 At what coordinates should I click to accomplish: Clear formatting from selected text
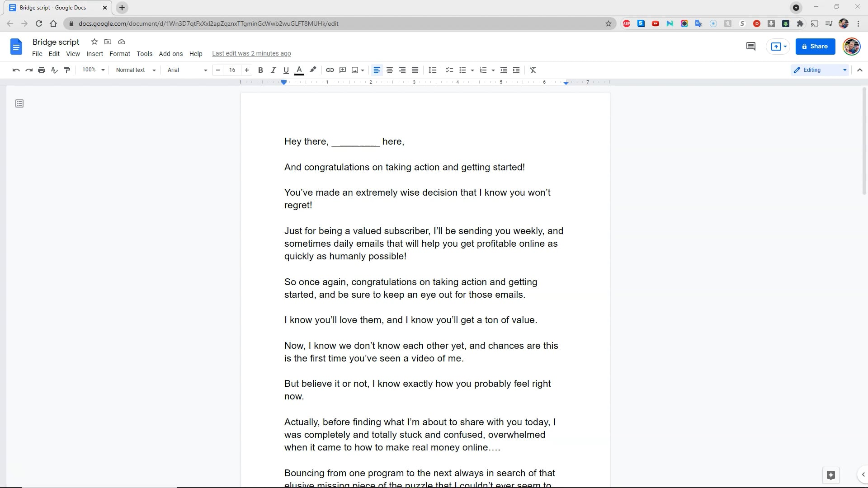533,70
